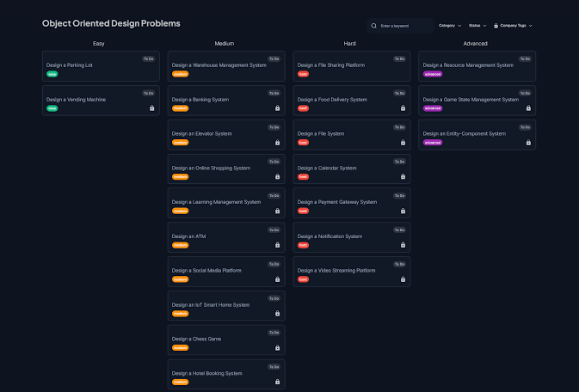Select Design an Elevator System title
Viewport: 579px width, 392px height.
click(x=201, y=133)
